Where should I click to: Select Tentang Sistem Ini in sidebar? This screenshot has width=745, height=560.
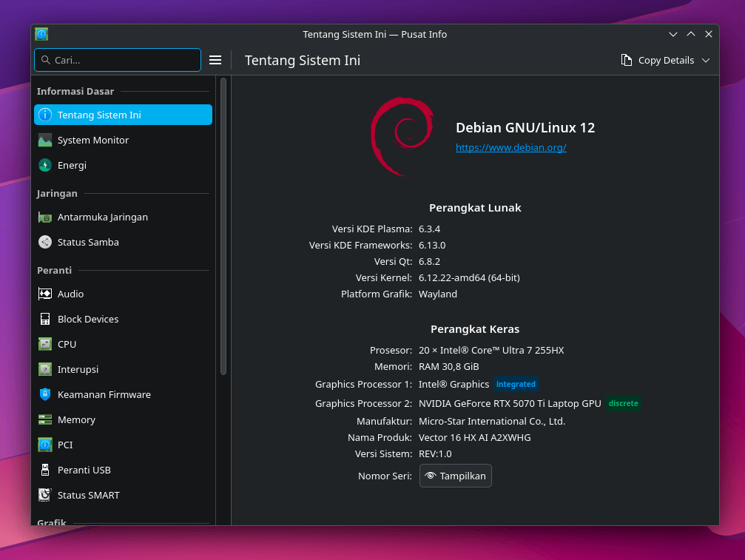123,115
